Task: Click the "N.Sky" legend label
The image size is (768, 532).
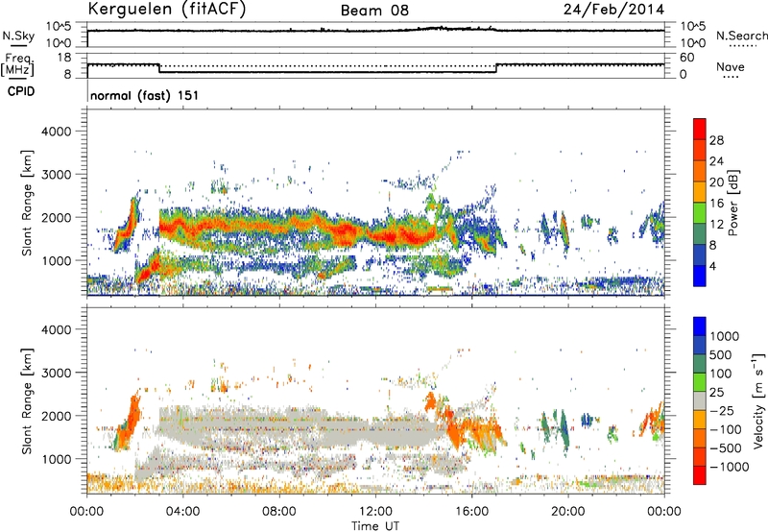Action: click(18, 36)
